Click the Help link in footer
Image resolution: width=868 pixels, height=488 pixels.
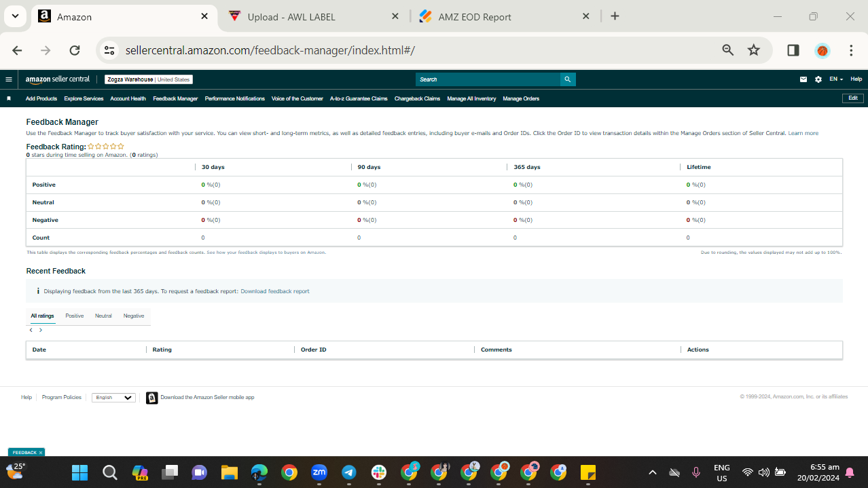coord(26,398)
